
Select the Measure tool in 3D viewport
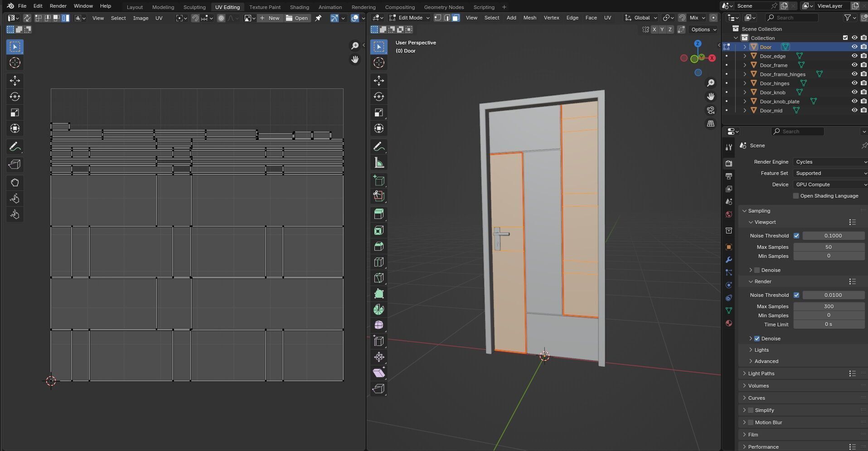(379, 163)
